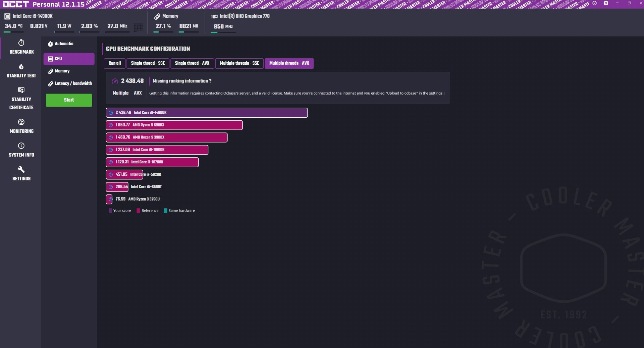Select the Memory benchmark entry

click(x=69, y=71)
